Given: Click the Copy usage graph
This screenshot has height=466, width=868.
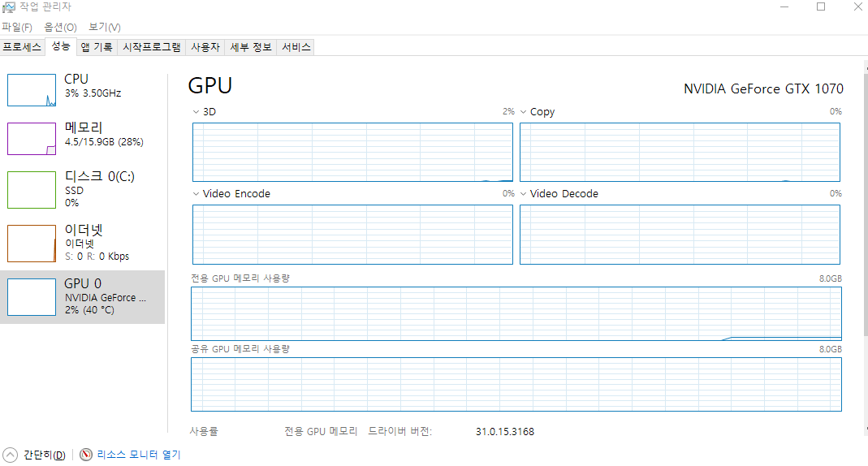Looking at the screenshot, I should coord(680,152).
